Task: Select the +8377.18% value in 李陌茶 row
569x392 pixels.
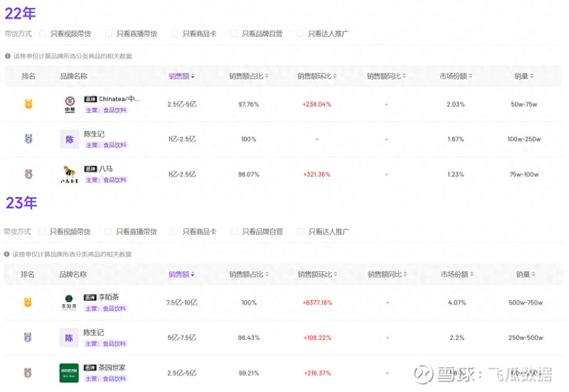Action: tap(317, 302)
